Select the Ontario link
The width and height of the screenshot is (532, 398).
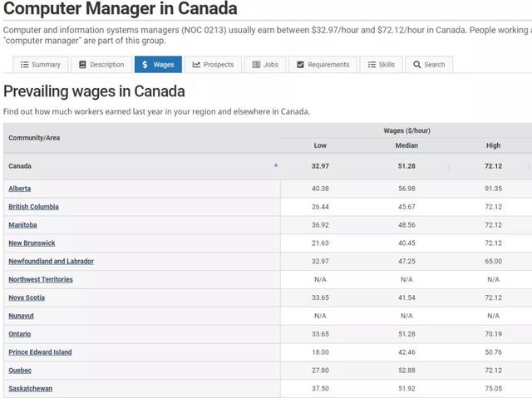[x=20, y=334]
